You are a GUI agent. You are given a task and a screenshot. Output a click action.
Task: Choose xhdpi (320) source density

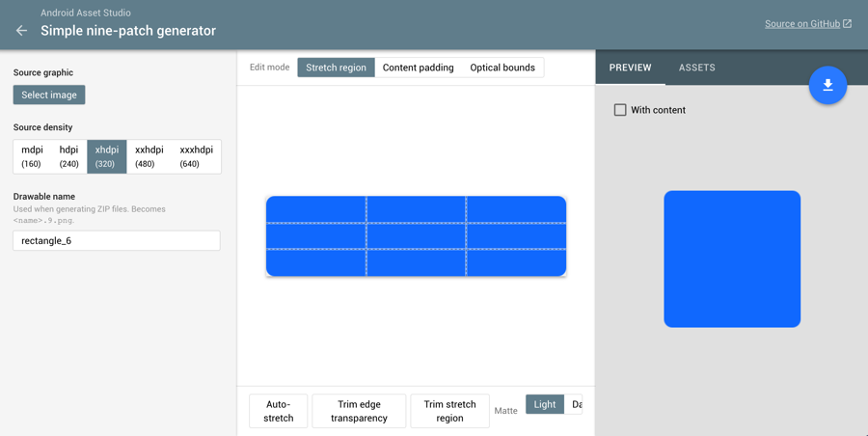coord(107,157)
